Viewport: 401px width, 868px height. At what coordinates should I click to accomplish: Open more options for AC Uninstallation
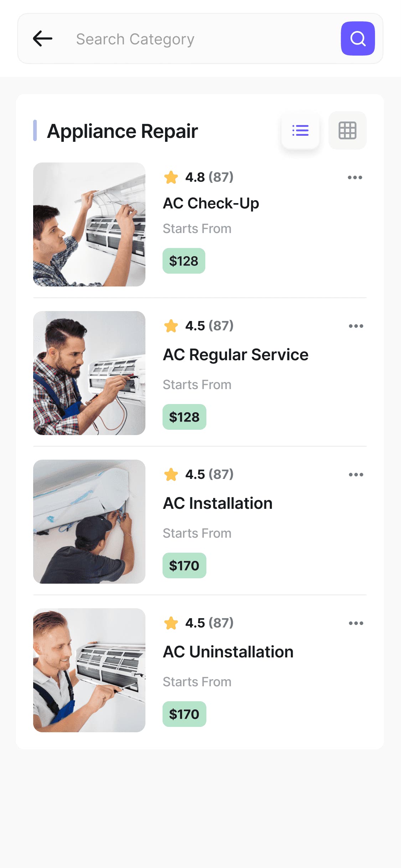[356, 623]
